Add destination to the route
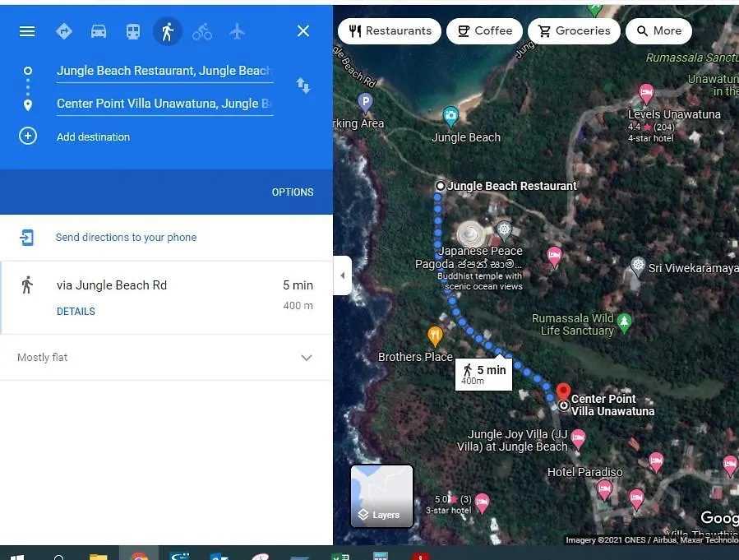The width and height of the screenshot is (739, 560). (x=94, y=137)
